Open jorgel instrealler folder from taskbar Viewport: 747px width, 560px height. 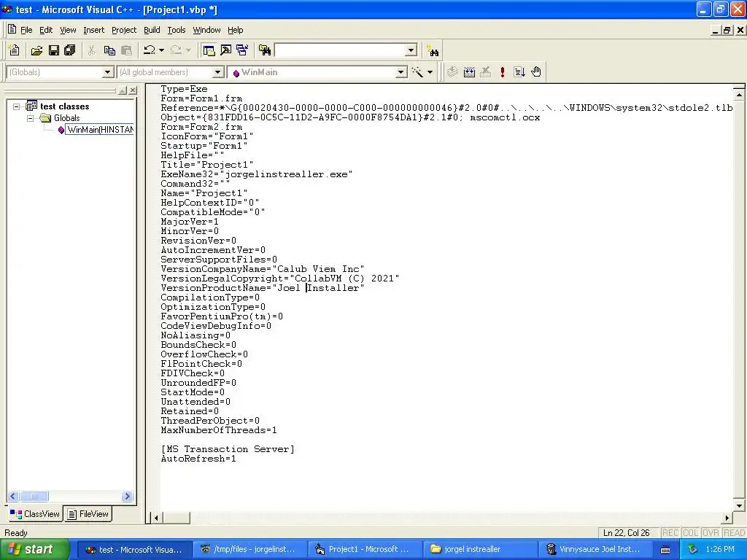(480, 550)
